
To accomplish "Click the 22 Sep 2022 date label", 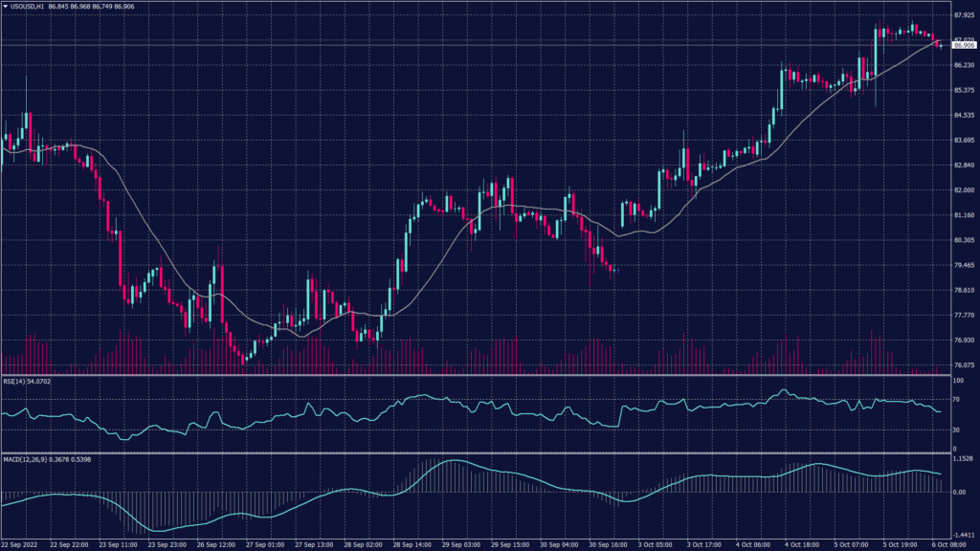I will click(21, 544).
